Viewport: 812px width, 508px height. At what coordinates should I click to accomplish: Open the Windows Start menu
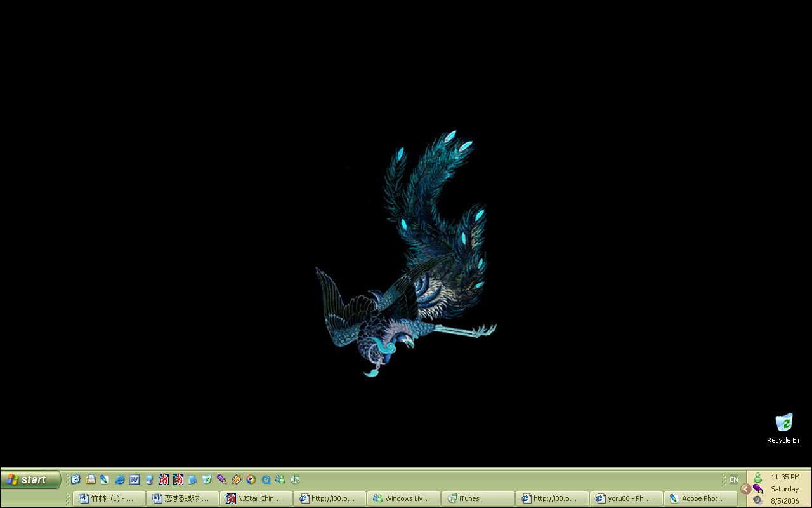(30, 479)
